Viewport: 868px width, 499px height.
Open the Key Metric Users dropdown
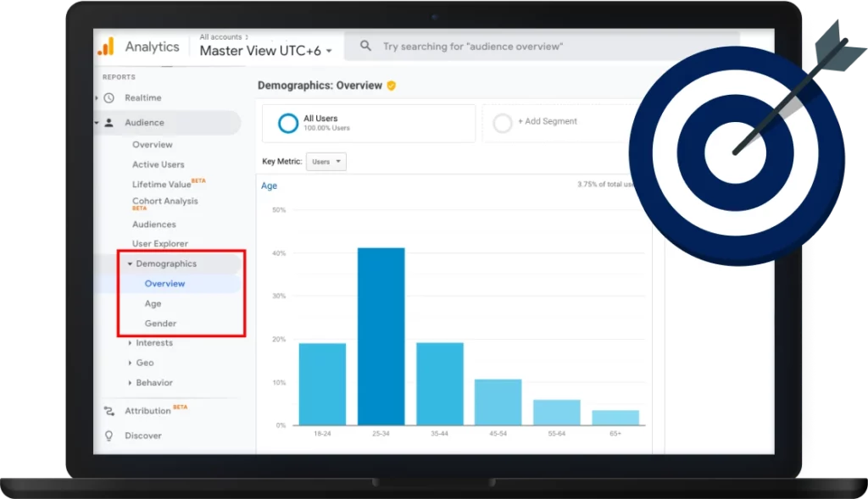326,162
